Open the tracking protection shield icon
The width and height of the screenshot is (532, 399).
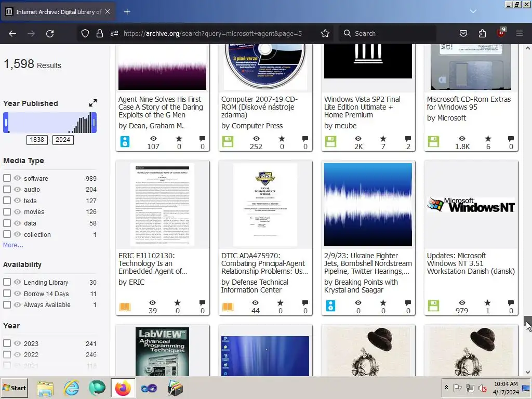(x=85, y=33)
